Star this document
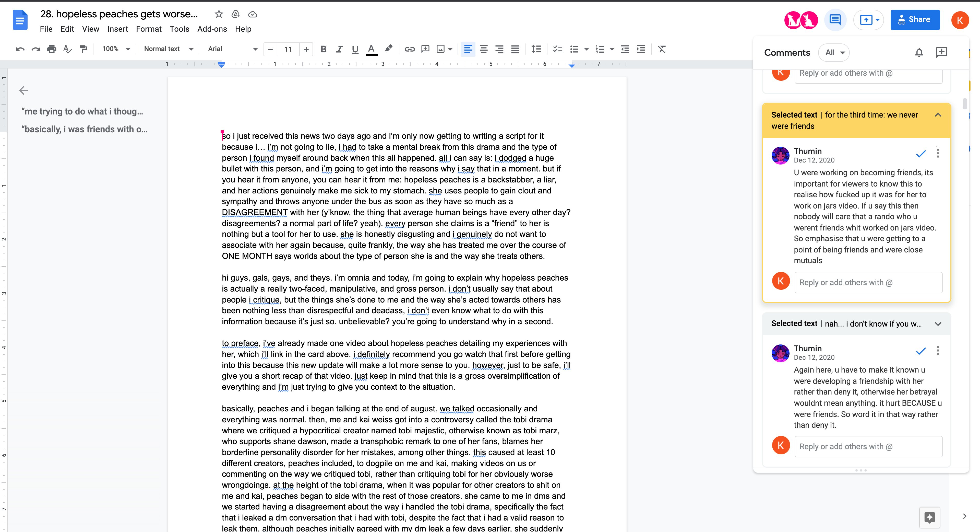 coord(219,14)
